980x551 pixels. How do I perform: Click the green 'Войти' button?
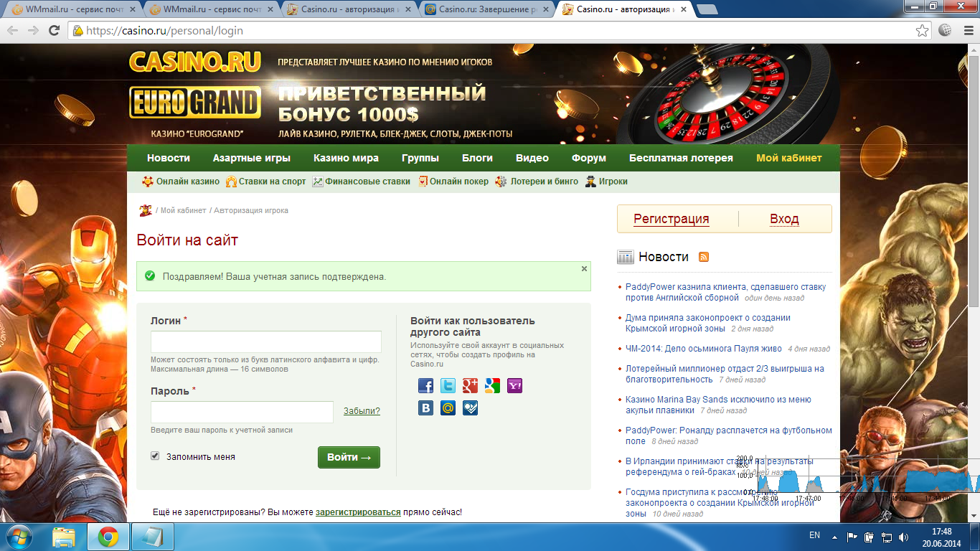[x=349, y=457]
